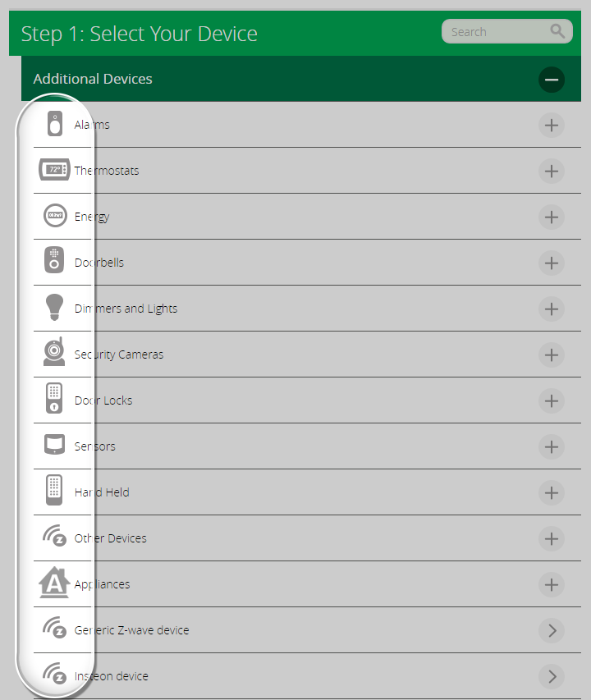Expand the Thermostats category plus button
591x700 pixels.
(x=552, y=171)
